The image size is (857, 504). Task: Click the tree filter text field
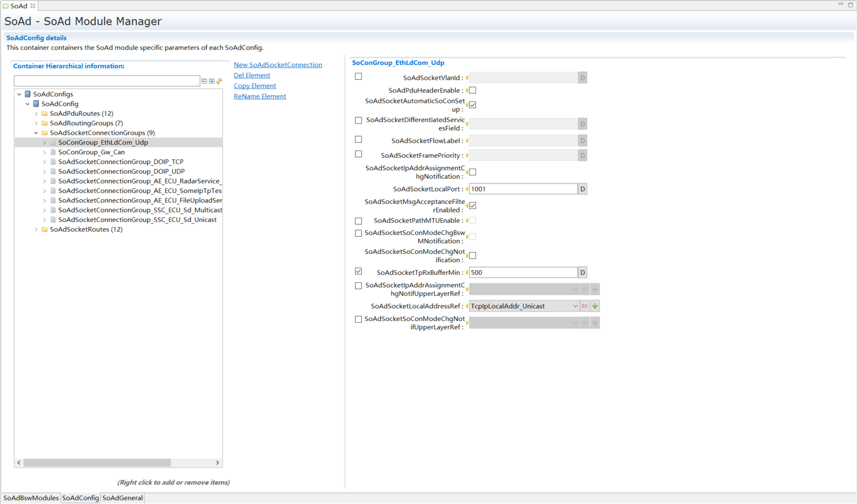pos(107,81)
